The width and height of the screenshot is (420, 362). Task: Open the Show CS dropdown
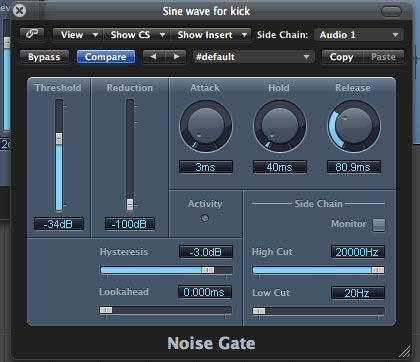[x=137, y=35]
